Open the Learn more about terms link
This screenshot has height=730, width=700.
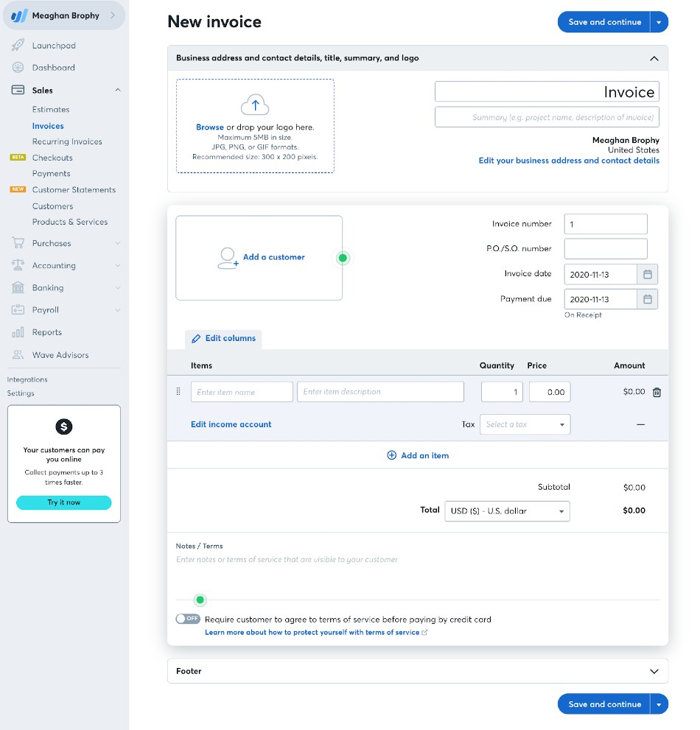coord(312,632)
